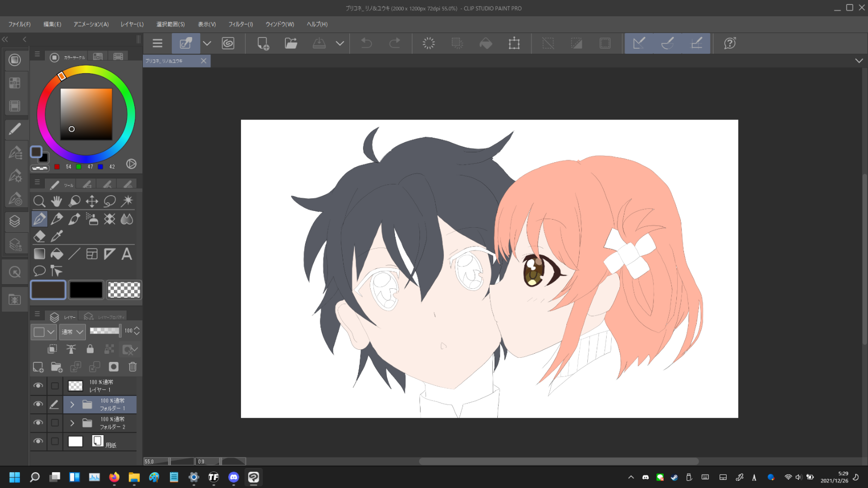Choose the Magnifier zoom tool
The image size is (868, 488).
click(39, 201)
